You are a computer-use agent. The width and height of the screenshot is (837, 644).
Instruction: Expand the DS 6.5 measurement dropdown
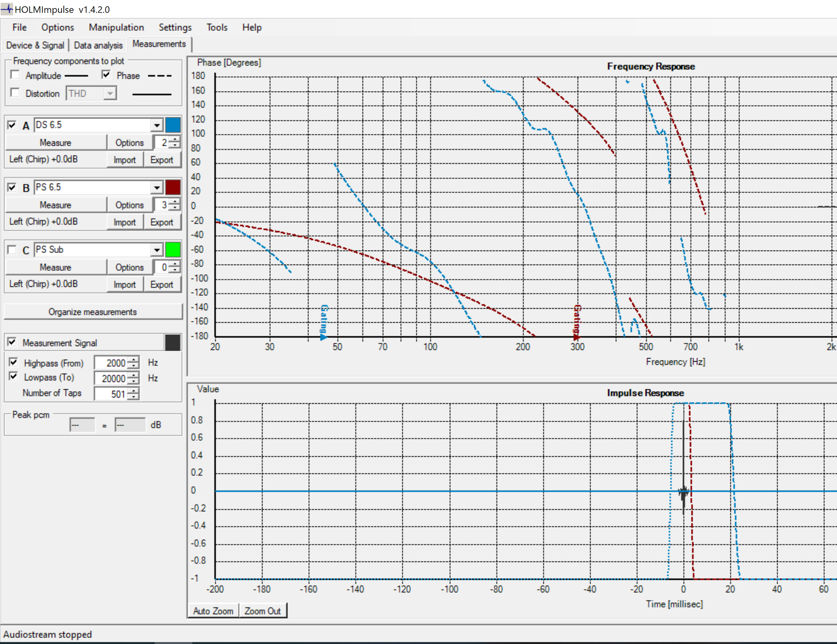pyautogui.click(x=157, y=125)
